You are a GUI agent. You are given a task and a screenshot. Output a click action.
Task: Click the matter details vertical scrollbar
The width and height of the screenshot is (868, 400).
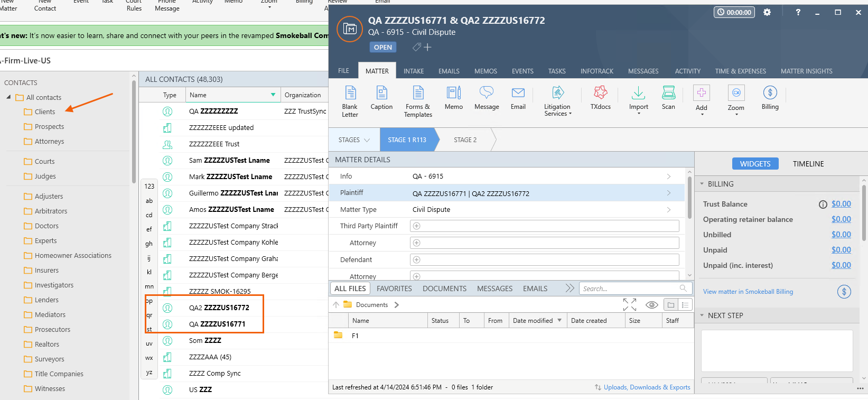click(x=689, y=198)
